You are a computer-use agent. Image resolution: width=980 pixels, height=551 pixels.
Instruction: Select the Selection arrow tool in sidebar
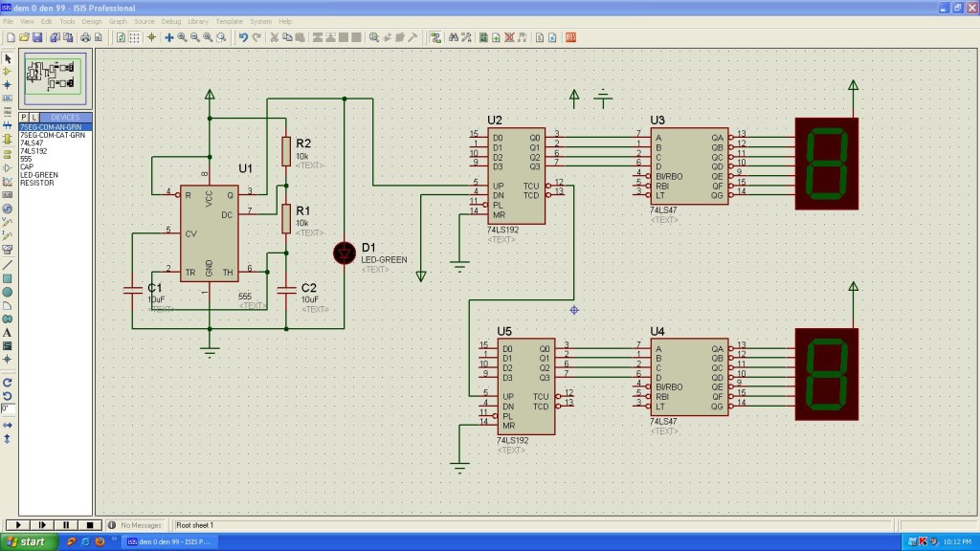[x=8, y=58]
